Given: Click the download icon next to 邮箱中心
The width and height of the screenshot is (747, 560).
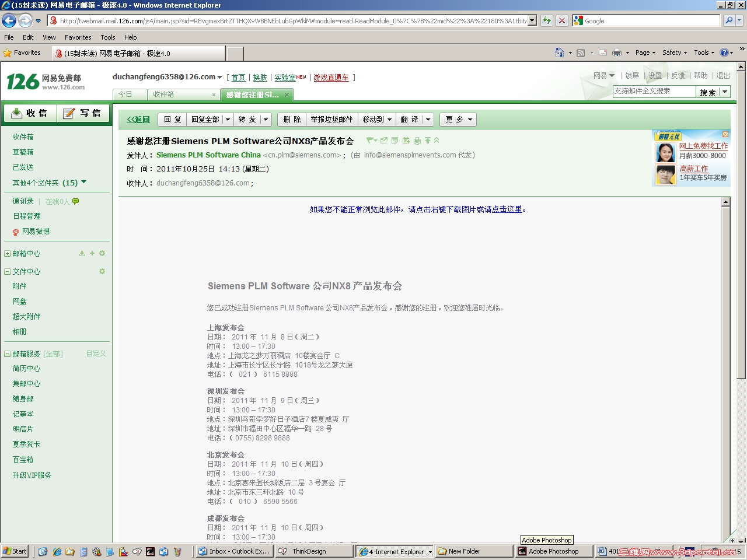Looking at the screenshot, I should click(82, 254).
